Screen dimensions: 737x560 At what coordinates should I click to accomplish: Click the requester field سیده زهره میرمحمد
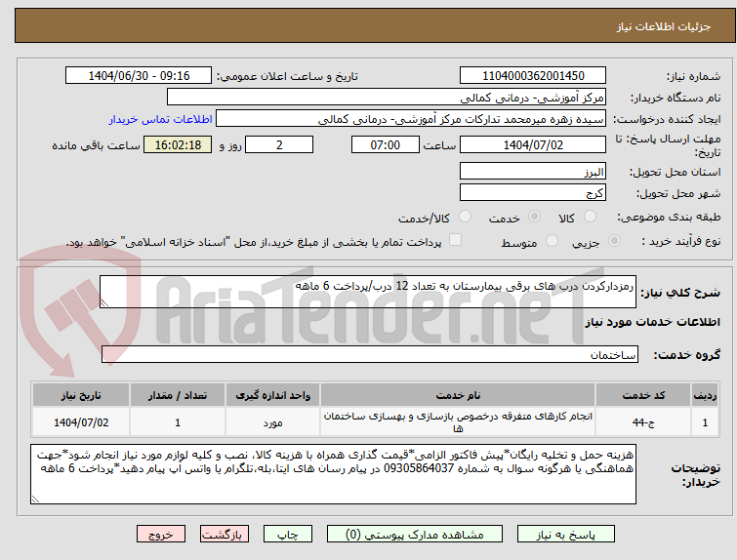tap(411, 119)
